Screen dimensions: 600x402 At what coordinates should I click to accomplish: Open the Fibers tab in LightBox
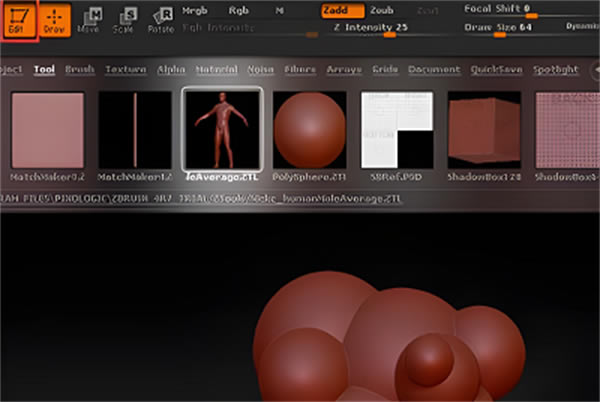300,70
